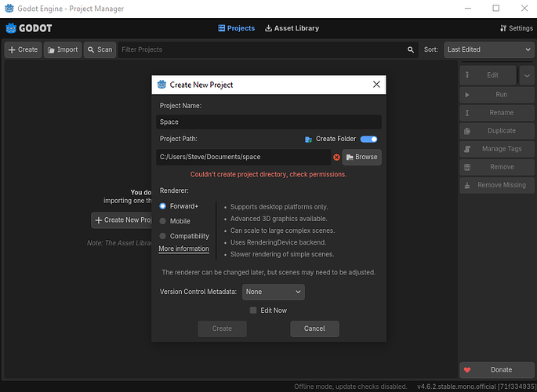
Task: Click the Import button
Action: pos(63,49)
